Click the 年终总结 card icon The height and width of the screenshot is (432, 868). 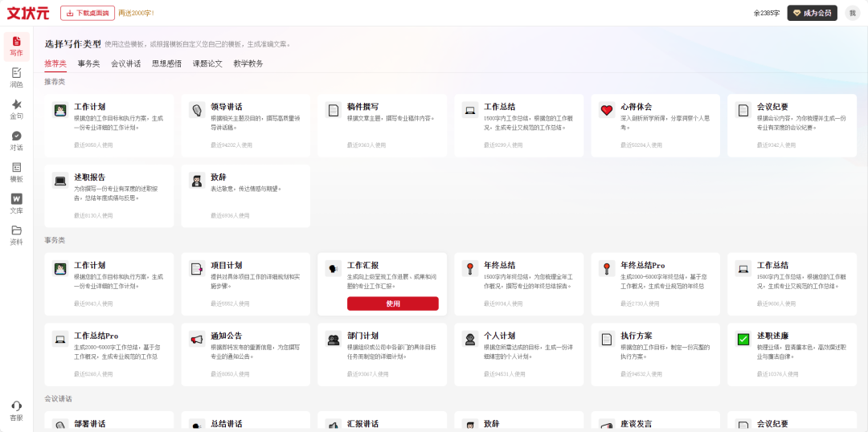[x=470, y=268]
